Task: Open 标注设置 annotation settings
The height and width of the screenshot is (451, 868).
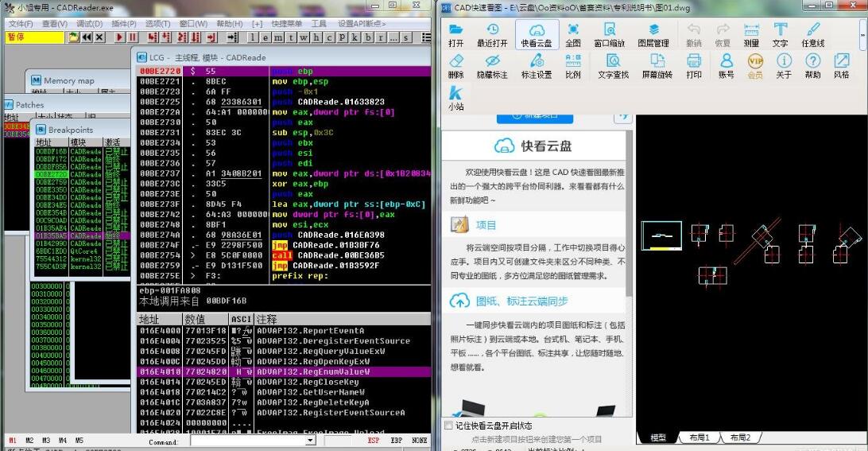Action: (537, 61)
